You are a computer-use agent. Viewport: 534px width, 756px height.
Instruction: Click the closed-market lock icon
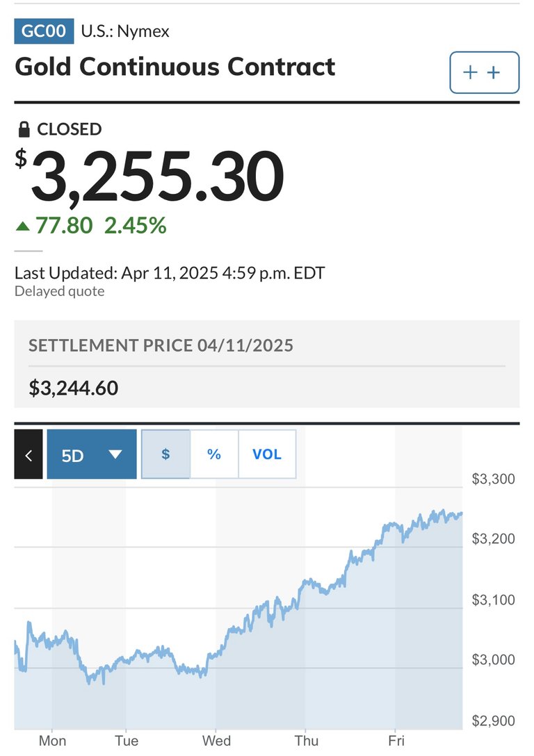coord(24,129)
